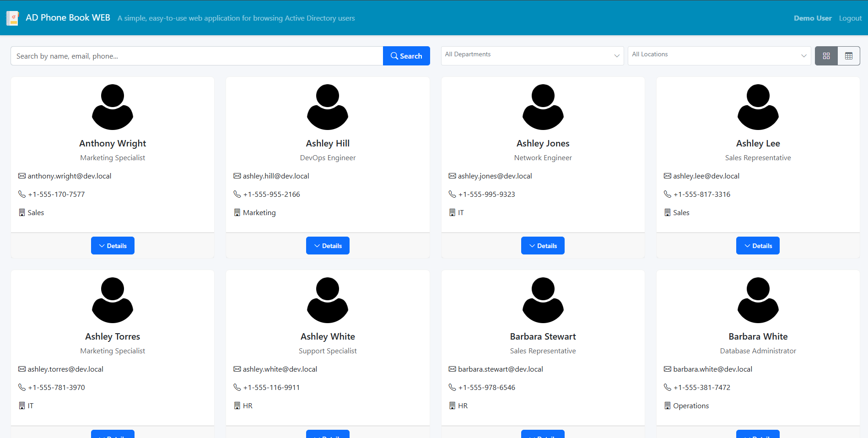The height and width of the screenshot is (438, 868).
Task: Click the phone icon for Ashley Hill
Action: (x=237, y=194)
